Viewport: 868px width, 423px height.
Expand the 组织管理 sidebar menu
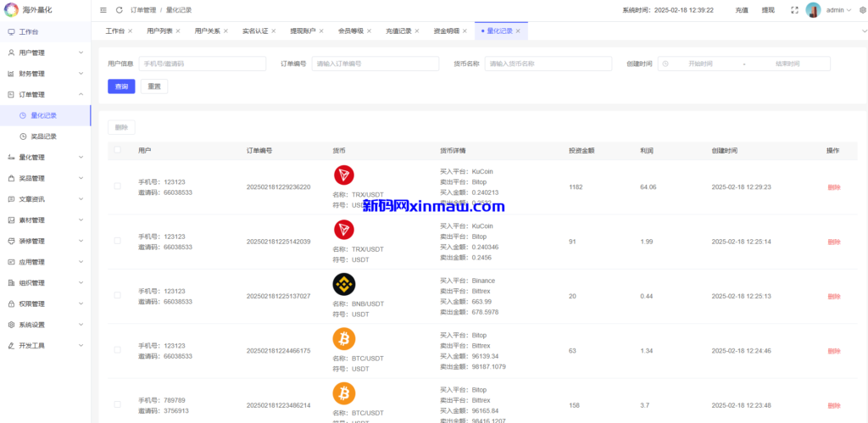pyautogui.click(x=46, y=282)
